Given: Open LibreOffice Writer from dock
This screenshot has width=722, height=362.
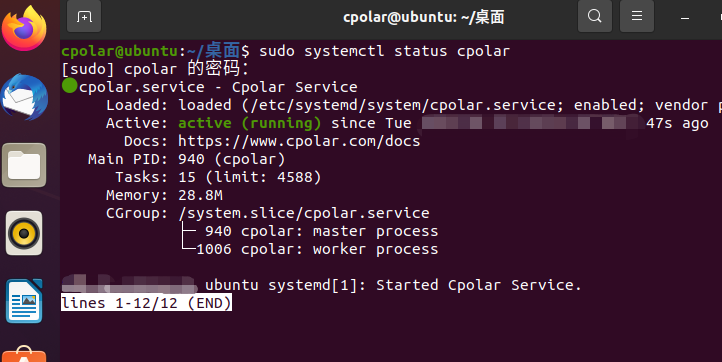Looking at the screenshot, I should click(x=24, y=301).
